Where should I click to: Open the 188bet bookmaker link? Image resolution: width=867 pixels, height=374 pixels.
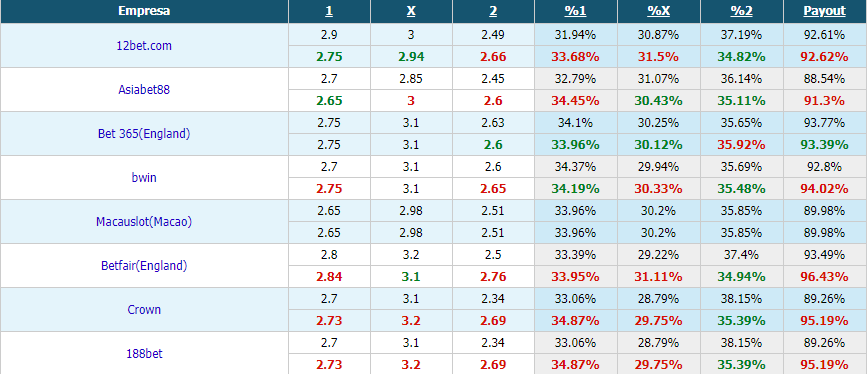[x=144, y=354]
